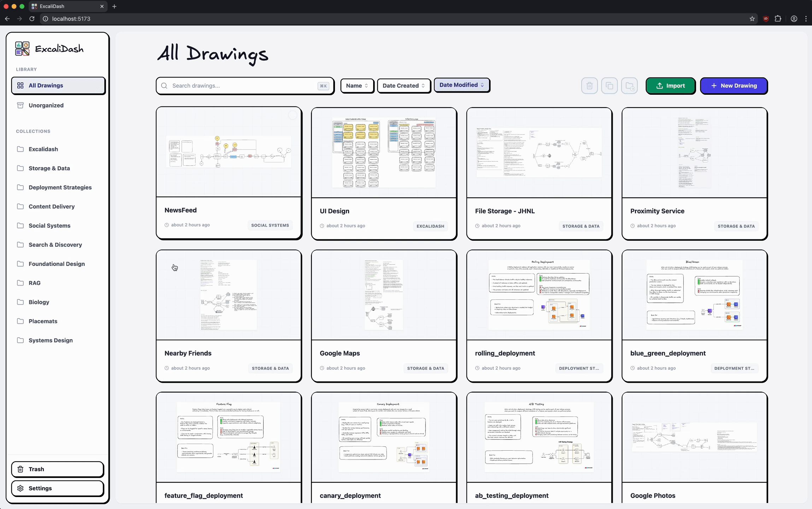Screen dimensions: 812x509
Task: Open the UI Design drawing thumbnail
Action: 384,153
